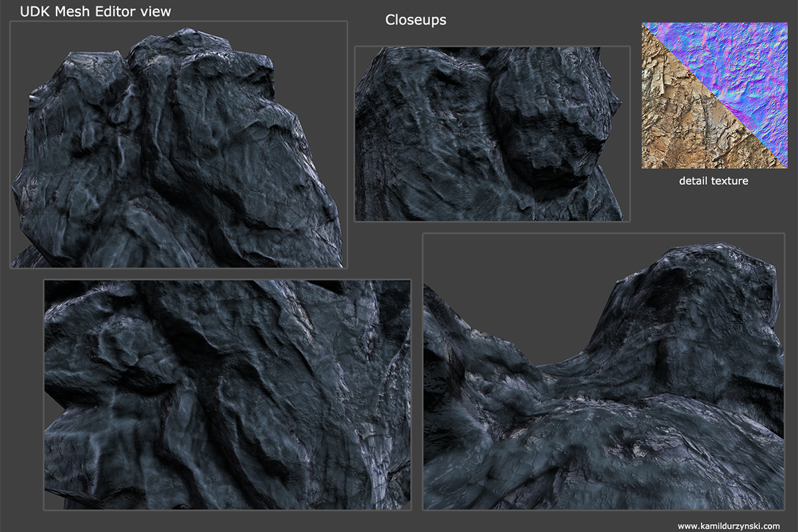Click the 'Closeups' heading text
The image size is (798, 532).
click(416, 20)
